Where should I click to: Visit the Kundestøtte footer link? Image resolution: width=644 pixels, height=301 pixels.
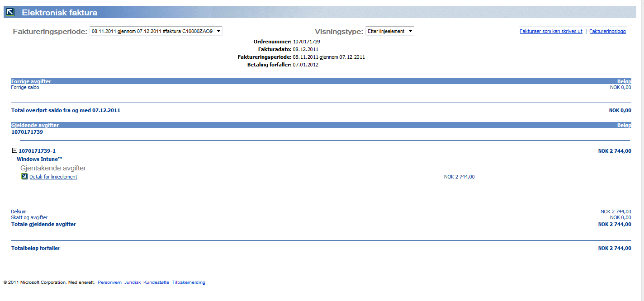coord(156,282)
